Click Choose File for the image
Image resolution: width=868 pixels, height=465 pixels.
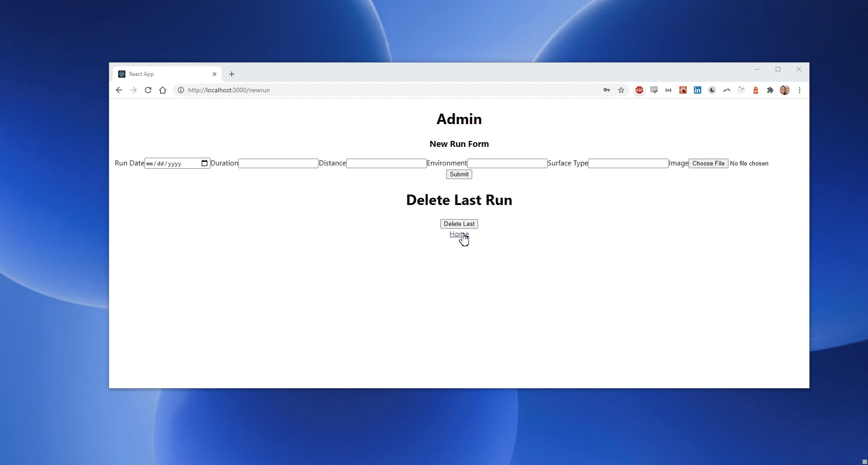(x=708, y=163)
